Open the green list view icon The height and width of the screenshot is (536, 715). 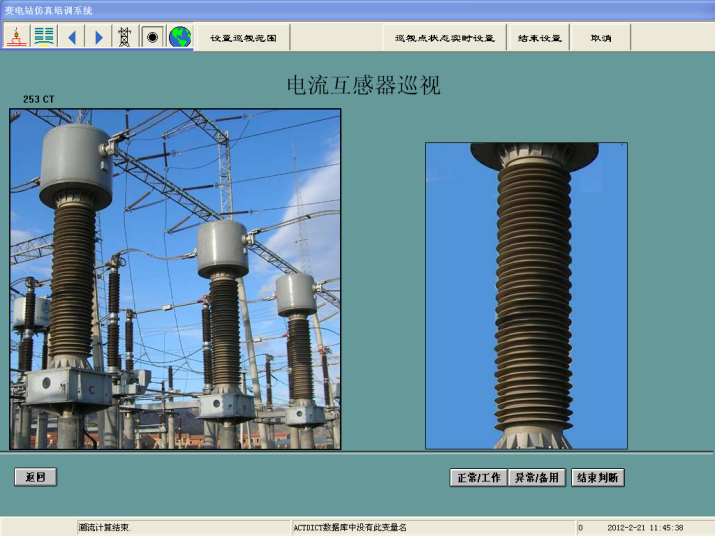(43, 37)
